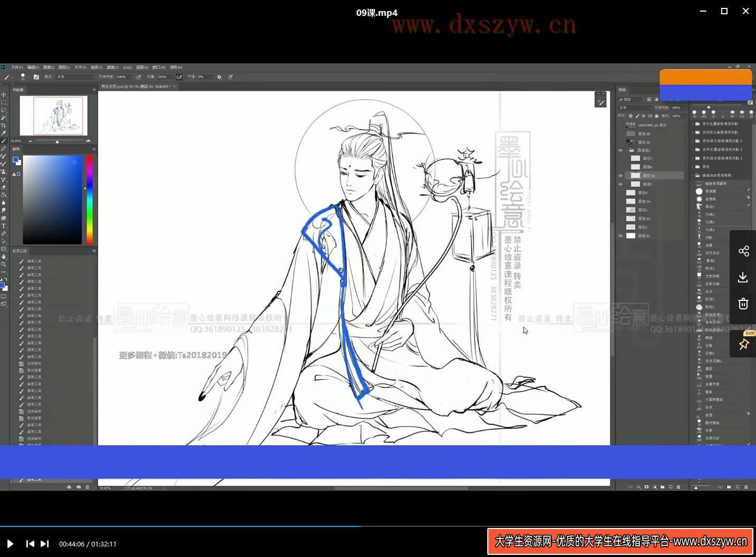Select the Blur droplet tool
This screenshot has width=756, height=557.
pyautogui.click(x=4, y=202)
